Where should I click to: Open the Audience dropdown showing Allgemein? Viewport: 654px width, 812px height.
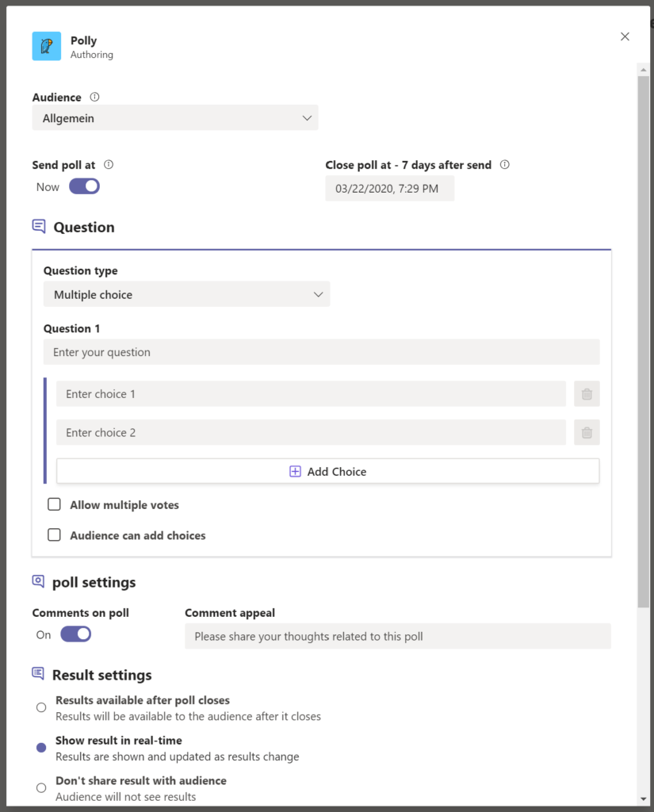click(174, 117)
